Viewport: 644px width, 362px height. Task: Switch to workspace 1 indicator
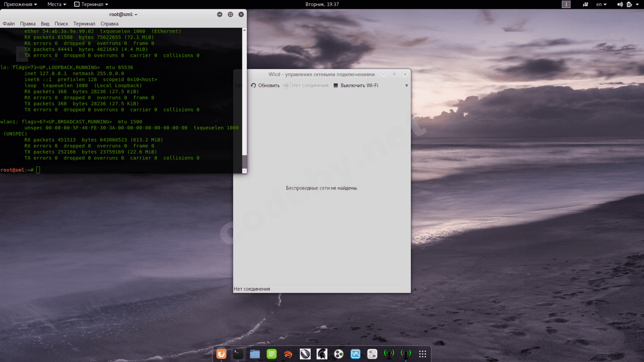pos(566,4)
